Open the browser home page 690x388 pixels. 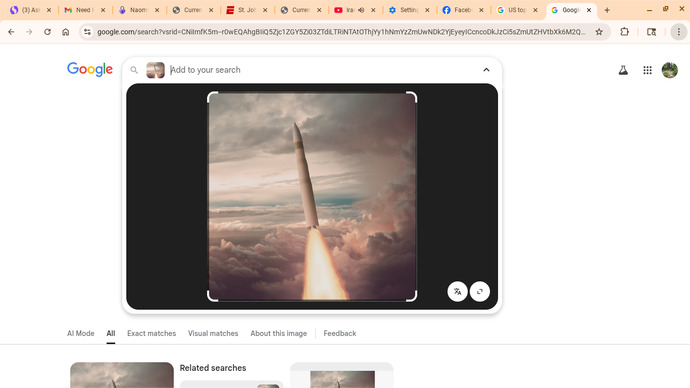click(66, 32)
